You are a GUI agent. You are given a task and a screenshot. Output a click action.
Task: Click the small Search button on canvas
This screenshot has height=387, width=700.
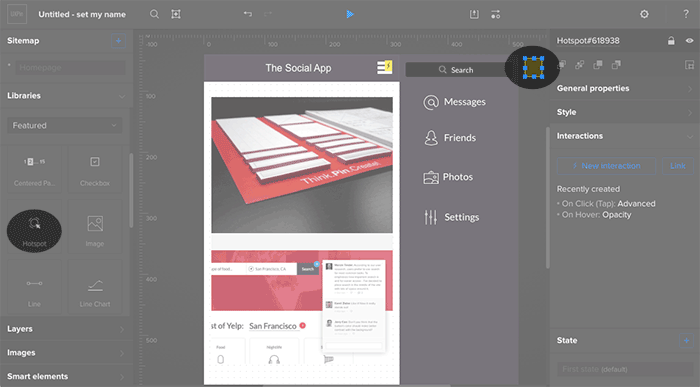[308, 269]
